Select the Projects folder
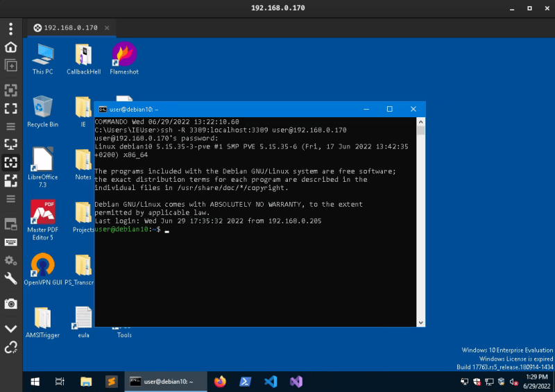The height and width of the screenshot is (392, 555). pyautogui.click(x=83, y=216)
